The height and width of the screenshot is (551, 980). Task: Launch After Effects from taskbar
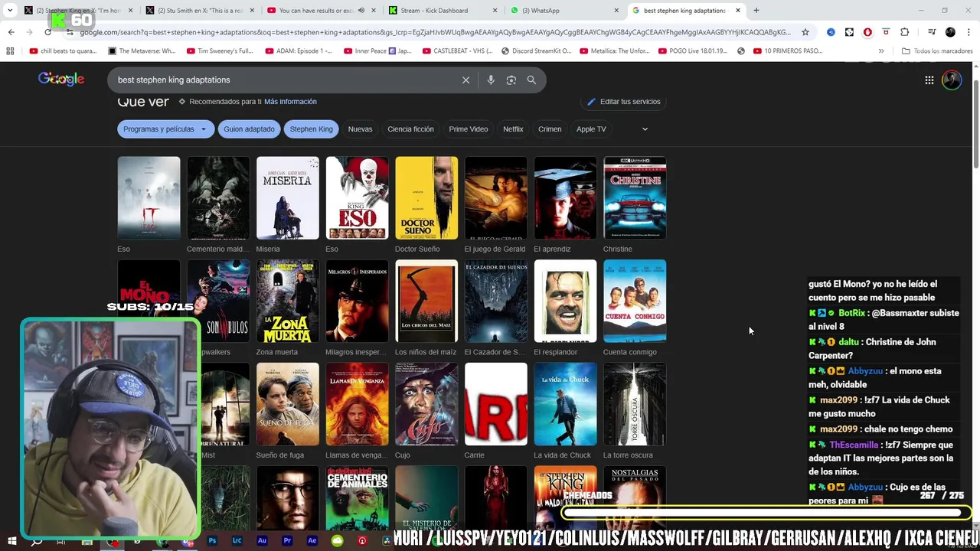tap(312, 540)
